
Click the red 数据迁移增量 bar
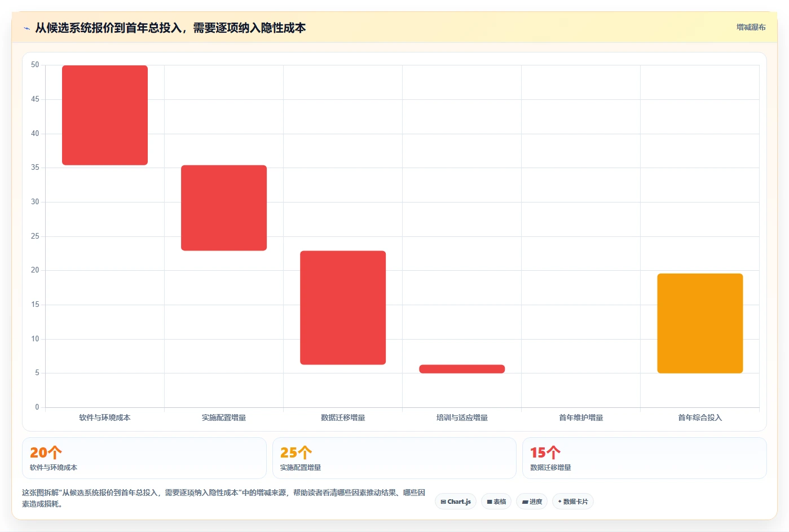click(343, 307)
